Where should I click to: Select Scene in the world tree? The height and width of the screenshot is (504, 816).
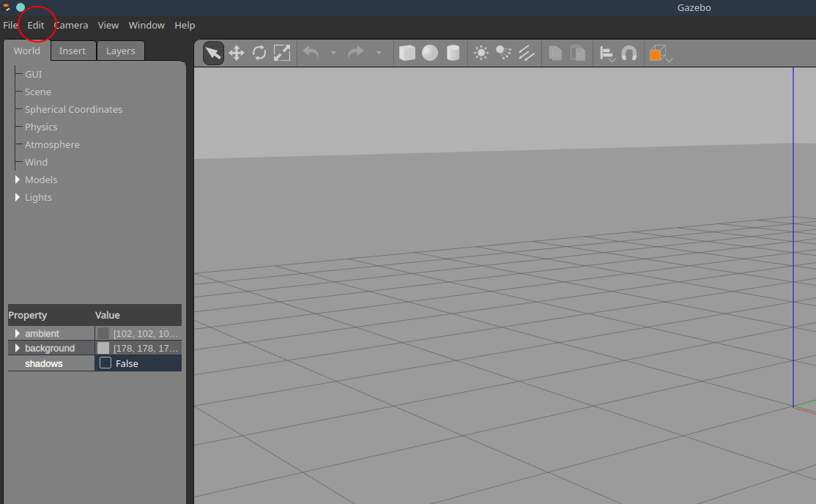(x=38, y=92)
